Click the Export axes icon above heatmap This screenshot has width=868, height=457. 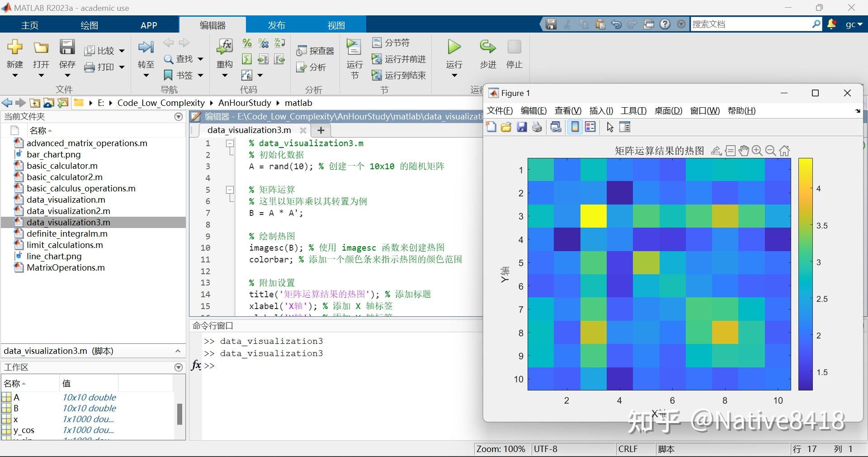pos(716,151)
